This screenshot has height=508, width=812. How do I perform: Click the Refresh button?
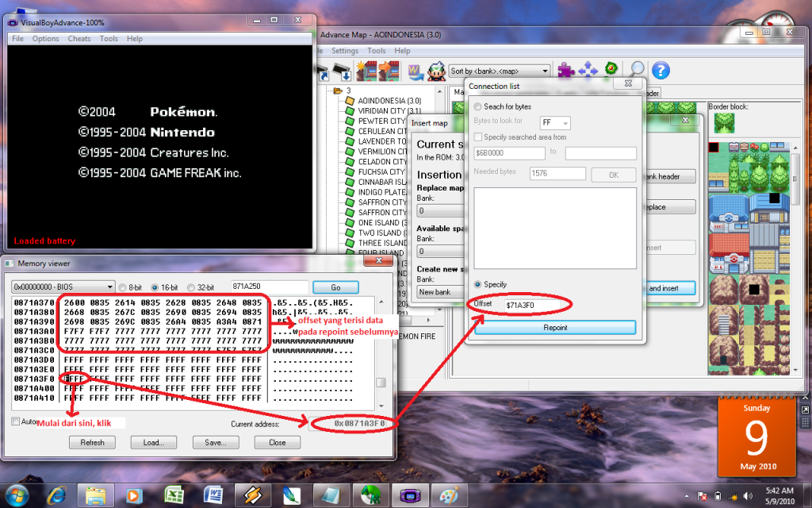coord(92,442)
